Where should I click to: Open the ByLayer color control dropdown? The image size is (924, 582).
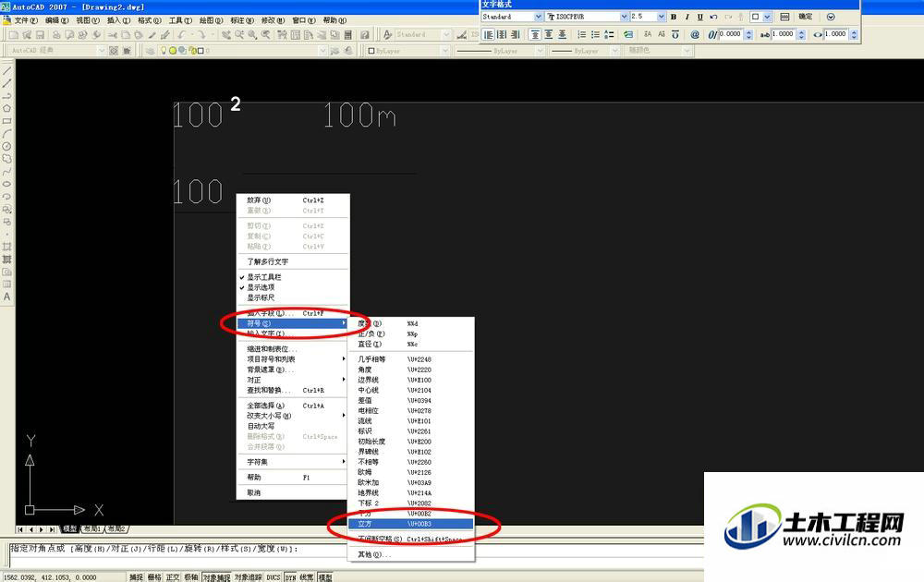pyautogui.click(x=445, y=51)
